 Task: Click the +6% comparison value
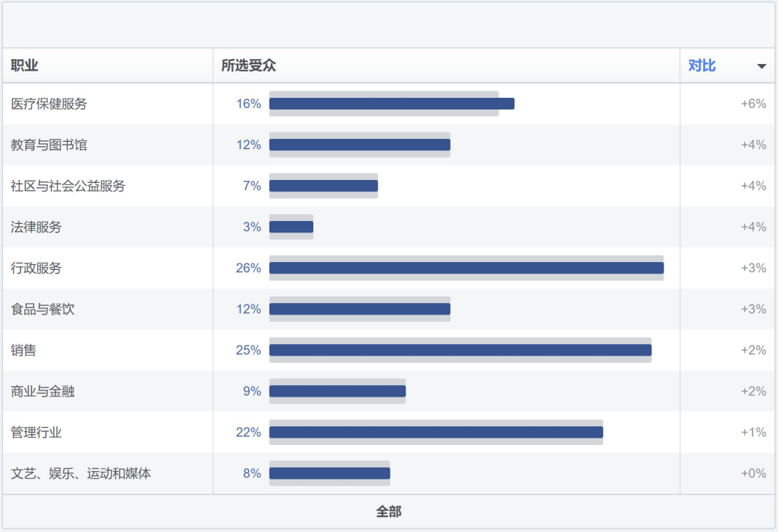click(x=754, y=104)
